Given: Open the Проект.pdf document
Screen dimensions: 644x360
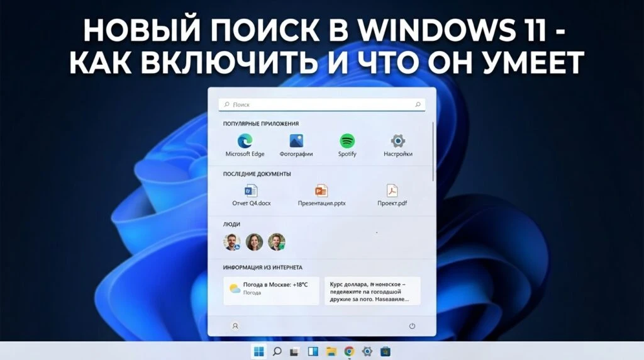Looking at the screenshot, I should (x=392, y=195).
